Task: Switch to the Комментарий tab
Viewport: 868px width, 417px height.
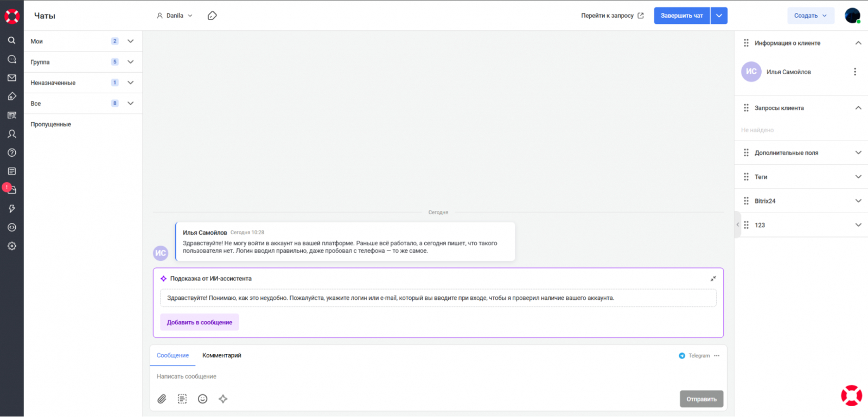Action: point(222,356)
